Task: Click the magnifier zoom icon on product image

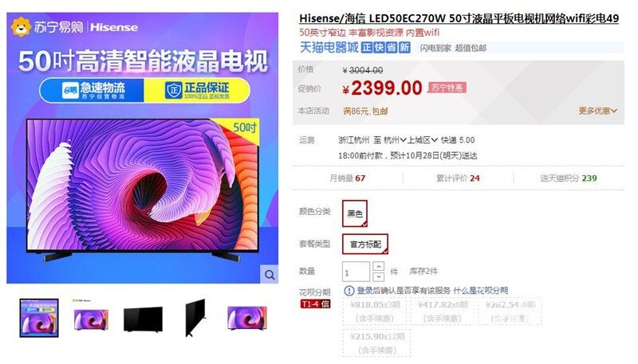Action: [270, 274]
